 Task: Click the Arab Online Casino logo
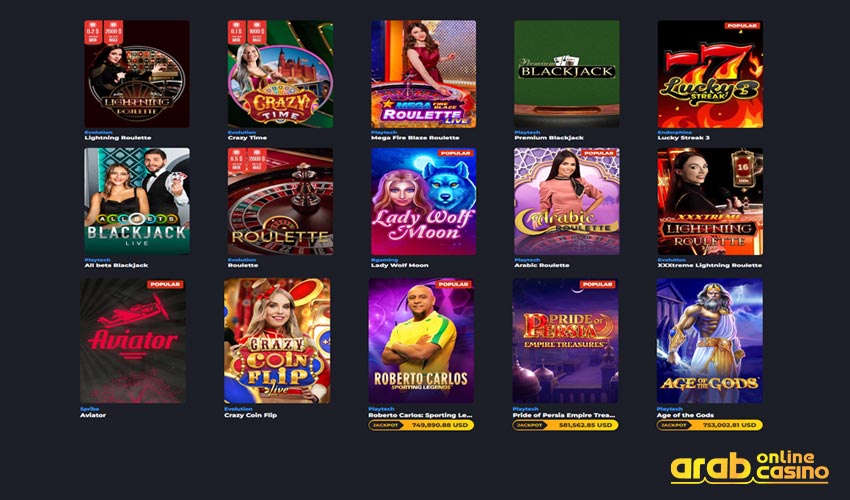(750, 467)
